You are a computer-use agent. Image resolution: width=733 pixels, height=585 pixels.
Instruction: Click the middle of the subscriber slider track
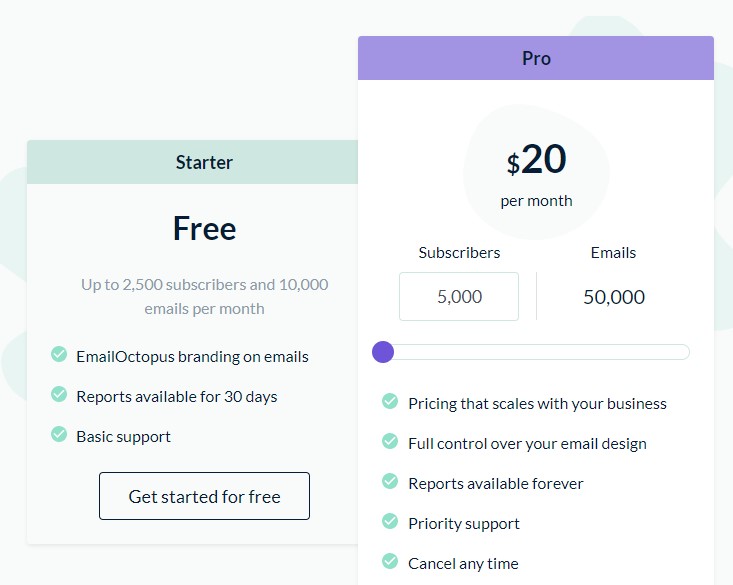536,352
